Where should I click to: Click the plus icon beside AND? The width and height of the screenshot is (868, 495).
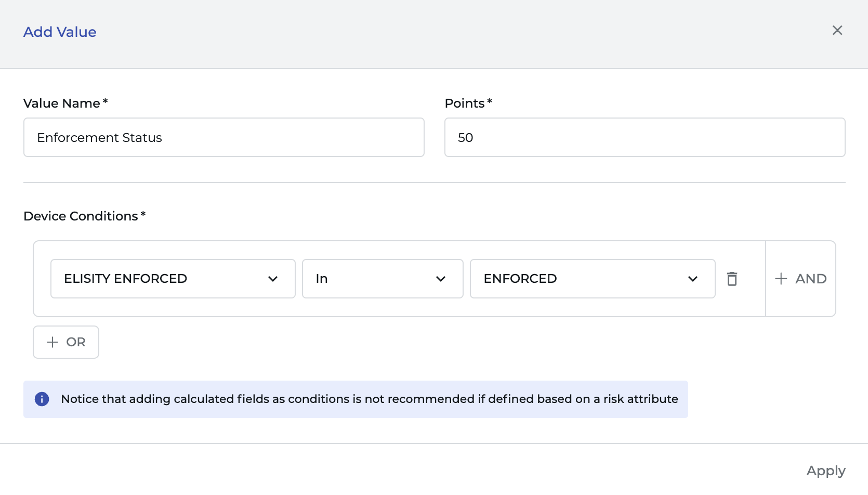click(781, 279)
